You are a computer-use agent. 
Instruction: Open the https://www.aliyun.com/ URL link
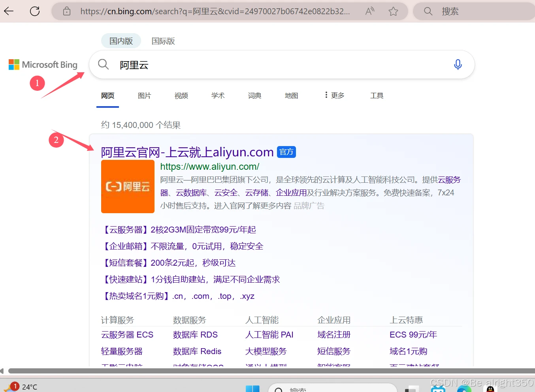click(210, 167)
